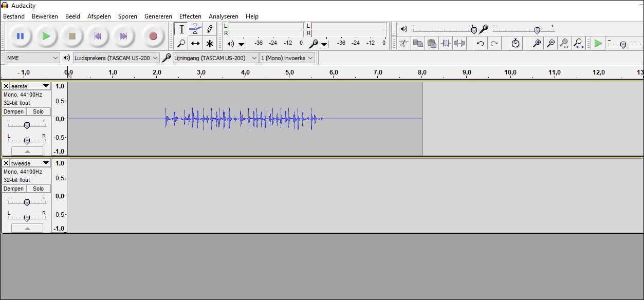
Task: Open the 1 (Mono) input channels dropdown
Action: 287,58
